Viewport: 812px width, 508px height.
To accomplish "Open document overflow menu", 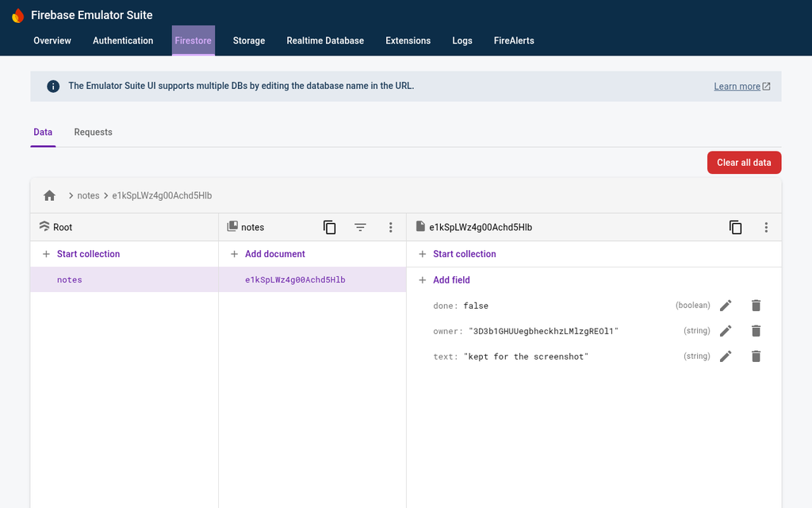I will point(766,227).
